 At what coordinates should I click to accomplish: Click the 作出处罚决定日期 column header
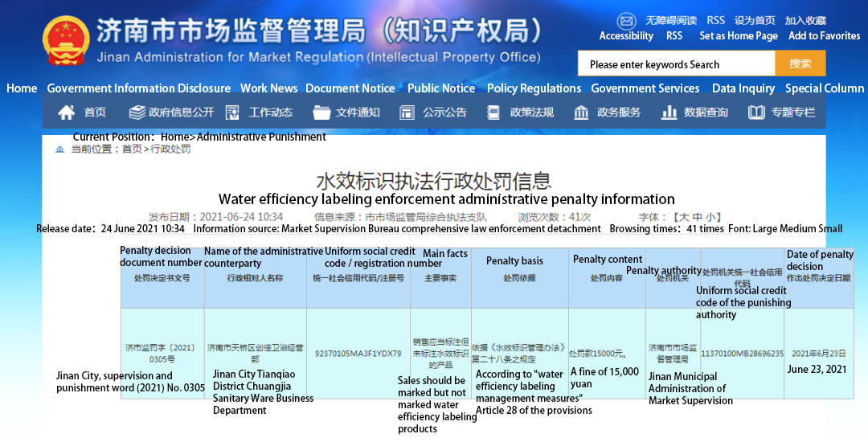point(819,278)
